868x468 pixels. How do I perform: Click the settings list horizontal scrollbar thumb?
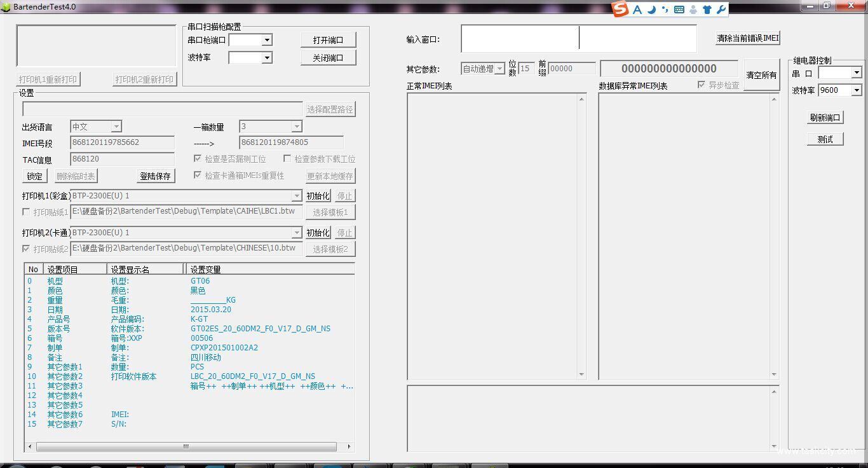186,447
